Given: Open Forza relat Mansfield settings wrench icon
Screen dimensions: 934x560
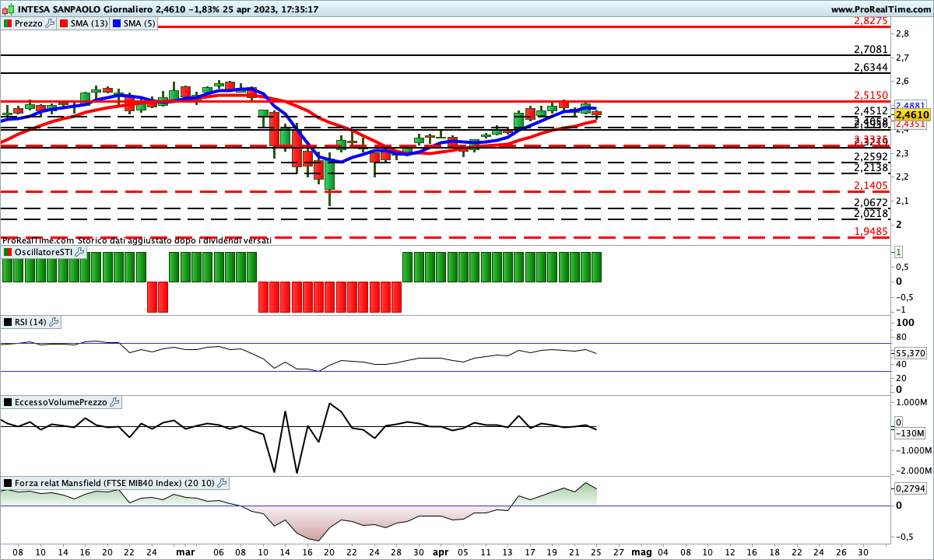Looking at the screenshot, I should click(222, 483).
